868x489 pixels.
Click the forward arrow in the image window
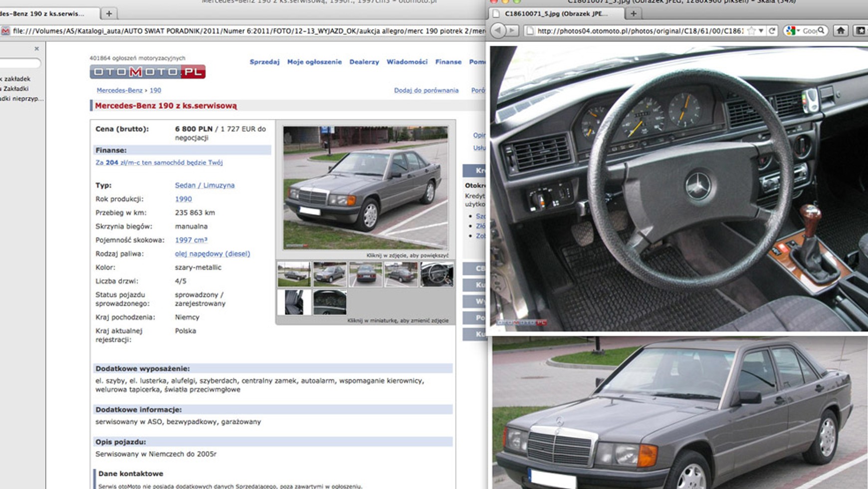pyautogui.click(x=512, y=31)
